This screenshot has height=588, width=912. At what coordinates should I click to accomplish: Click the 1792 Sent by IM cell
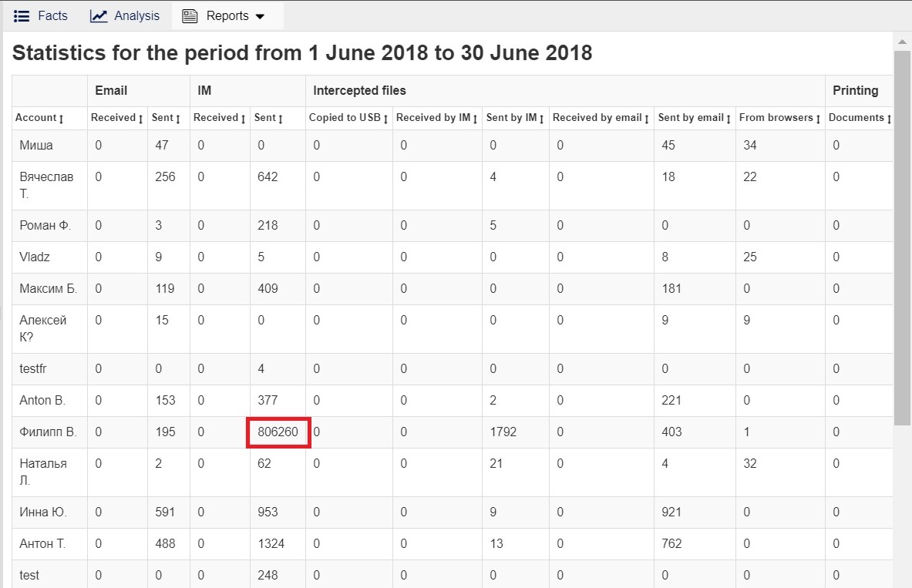tap(503, 432)
